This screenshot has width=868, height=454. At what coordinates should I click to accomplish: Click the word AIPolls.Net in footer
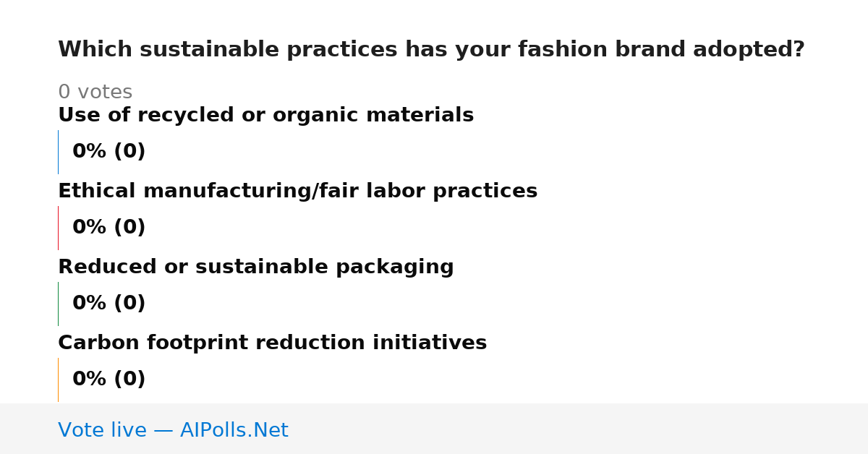click(x=234, y=430)
